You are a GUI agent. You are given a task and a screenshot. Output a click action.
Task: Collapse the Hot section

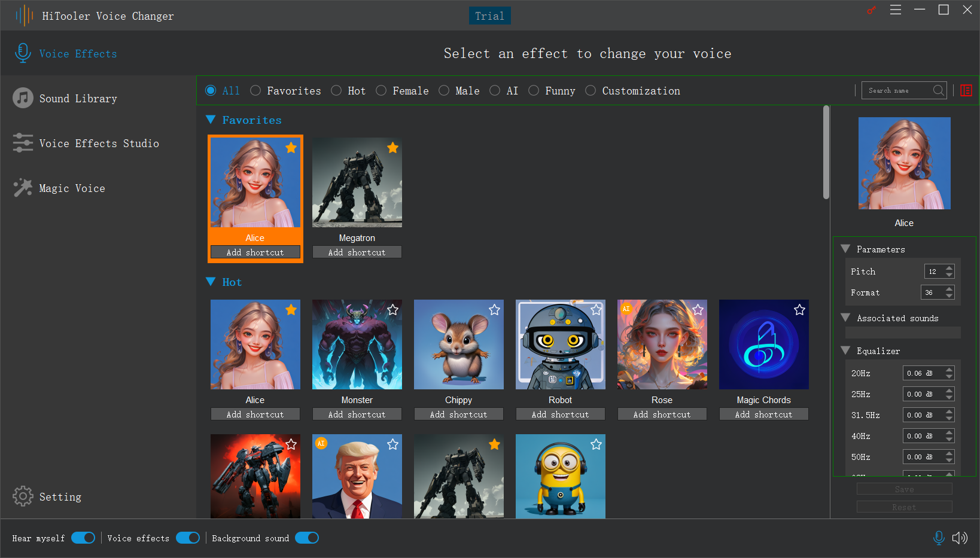pyautogui.click(x=211, y=282)
